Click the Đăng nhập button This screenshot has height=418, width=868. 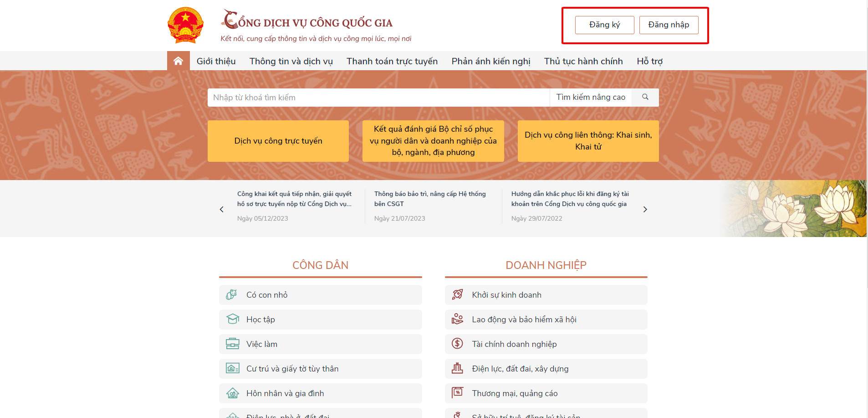pyautogui.click(x=669, y=25)
